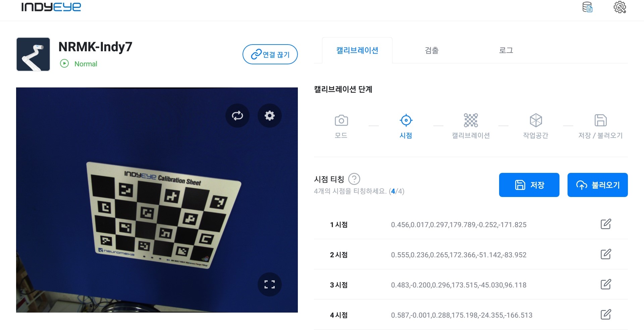Click the camera view refresh/rotate icon
The height and width of the screenshot is (331, 644).
click(x=237, y=116)
